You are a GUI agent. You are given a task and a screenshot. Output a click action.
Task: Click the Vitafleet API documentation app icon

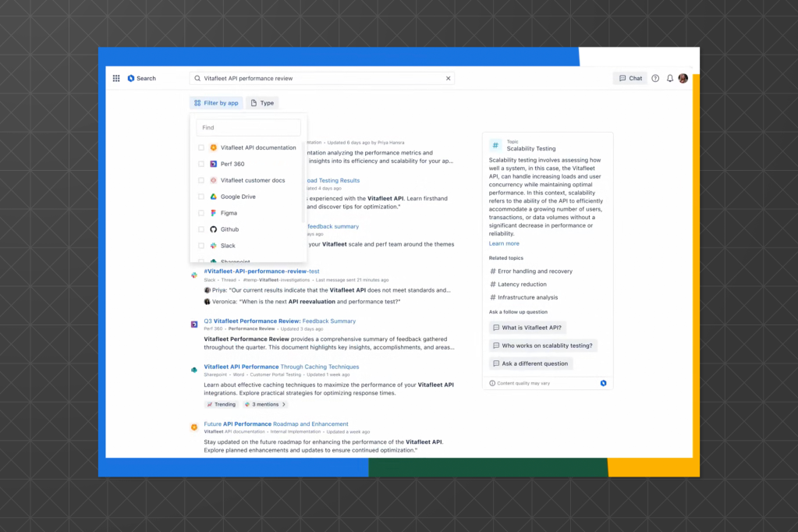pos(213,147)
